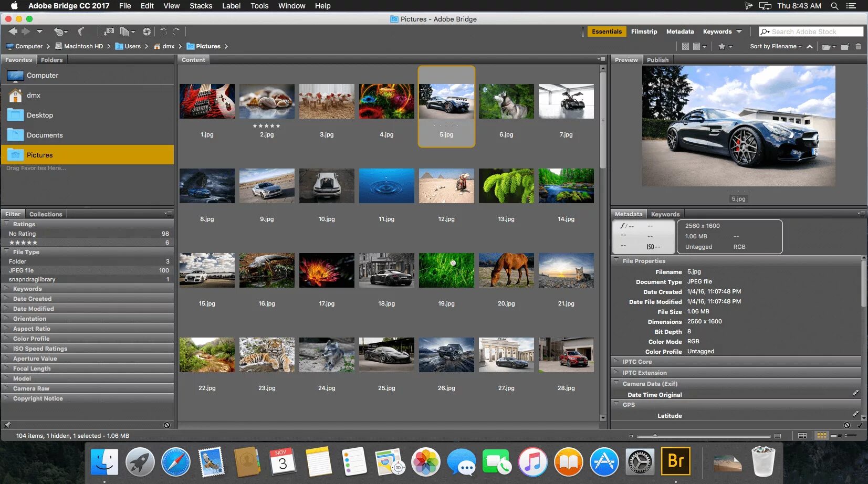Open workspace switcher arrow after Keywords
Viewport: 868px width, 484px height.
pos(739,31)
